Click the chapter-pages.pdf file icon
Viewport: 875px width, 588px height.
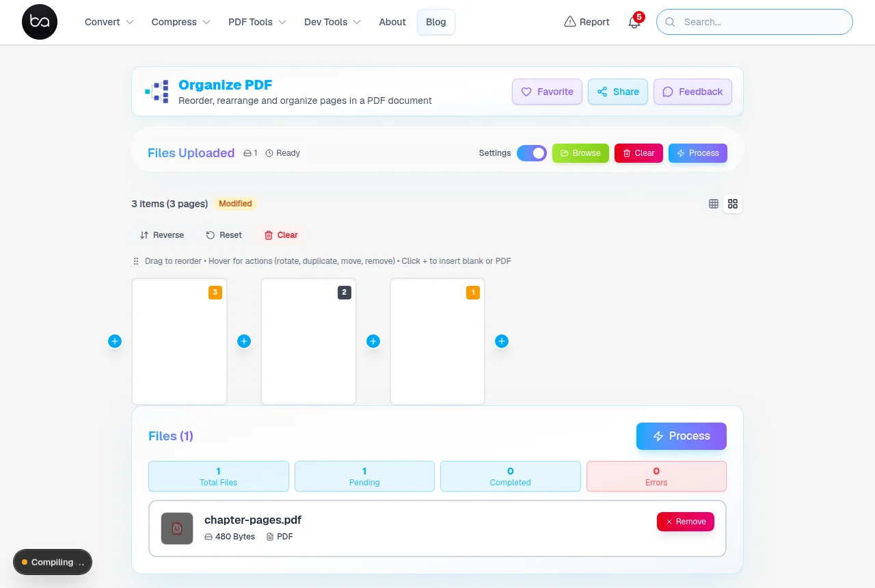coord(177,529)
